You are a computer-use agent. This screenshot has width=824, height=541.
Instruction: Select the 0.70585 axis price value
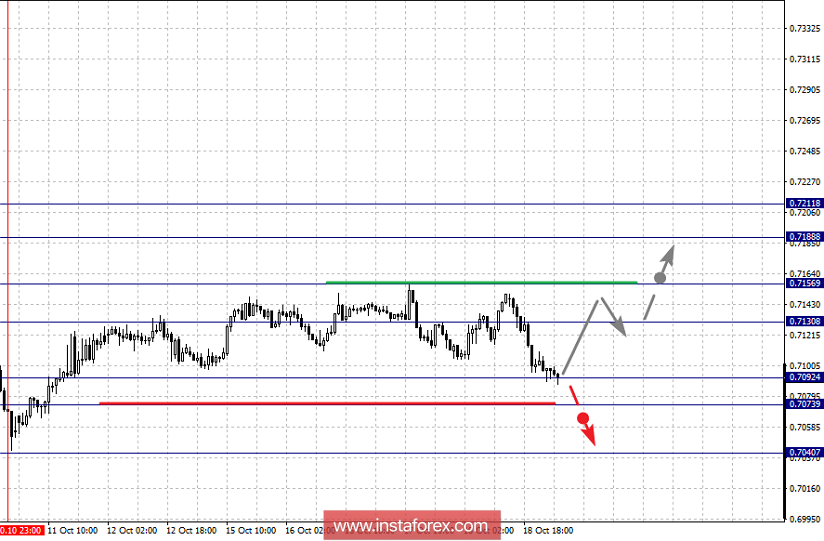tap(805, 427)
